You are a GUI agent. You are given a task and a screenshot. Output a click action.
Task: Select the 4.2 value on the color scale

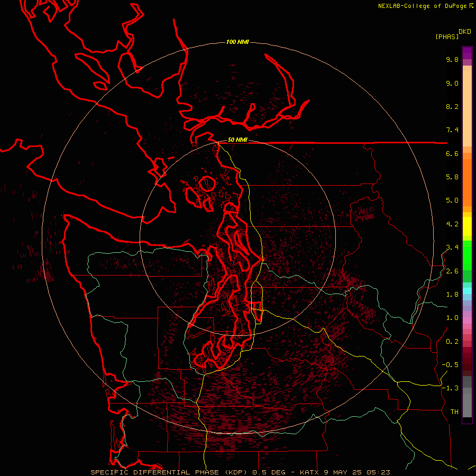click(x=452, y=224)
